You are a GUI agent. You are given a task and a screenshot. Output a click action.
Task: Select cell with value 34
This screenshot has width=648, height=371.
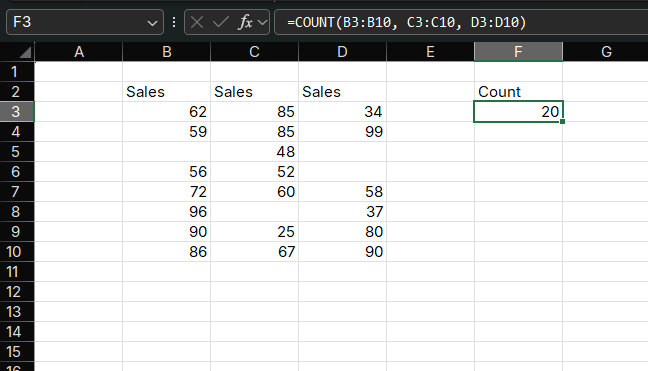343,112
